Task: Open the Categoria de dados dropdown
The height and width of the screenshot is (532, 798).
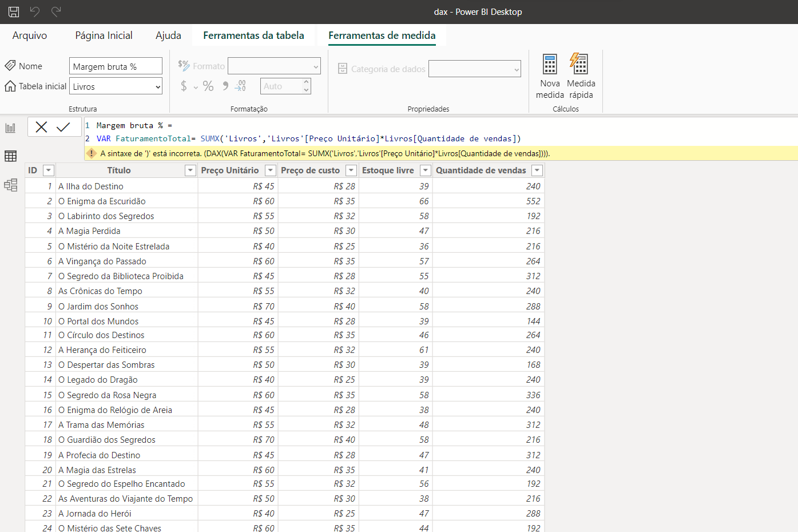Action: [x=475, y=69]
